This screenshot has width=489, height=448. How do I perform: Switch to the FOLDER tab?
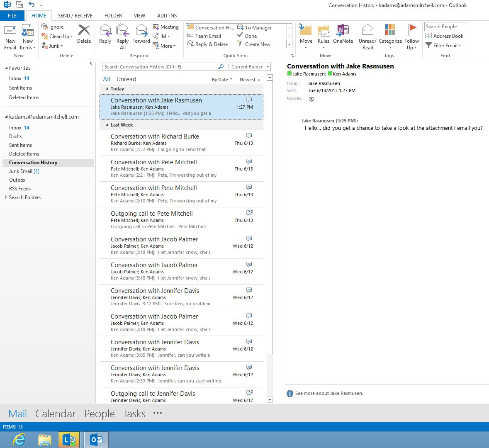tap(113, 16)
